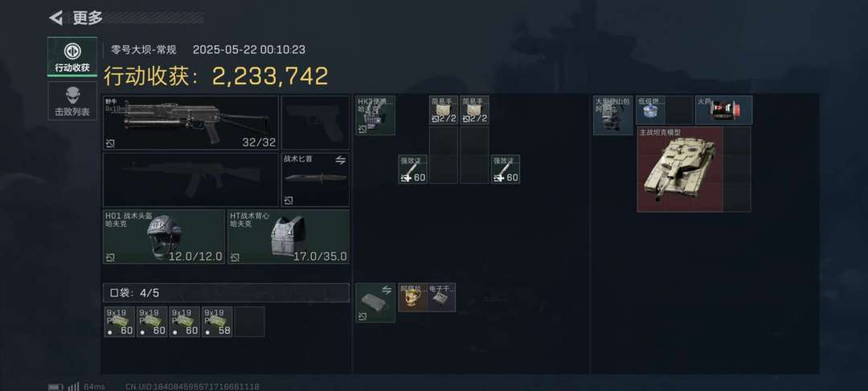The height and width of the screenshot is (391, 868).
Task: Switch to the 击败列表 tab
Action: [72, 101]
